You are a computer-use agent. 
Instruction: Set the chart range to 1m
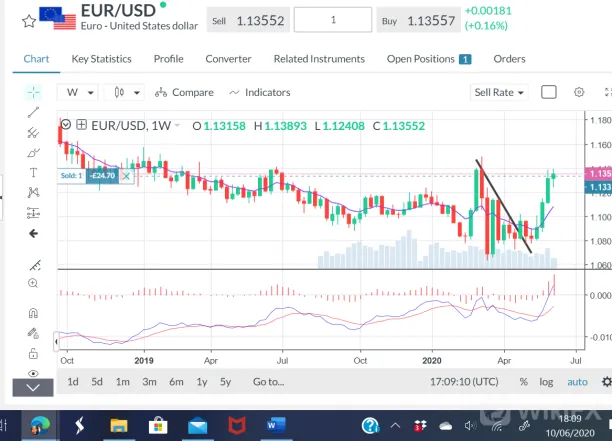pyautogui.click(x=123, y=382)
